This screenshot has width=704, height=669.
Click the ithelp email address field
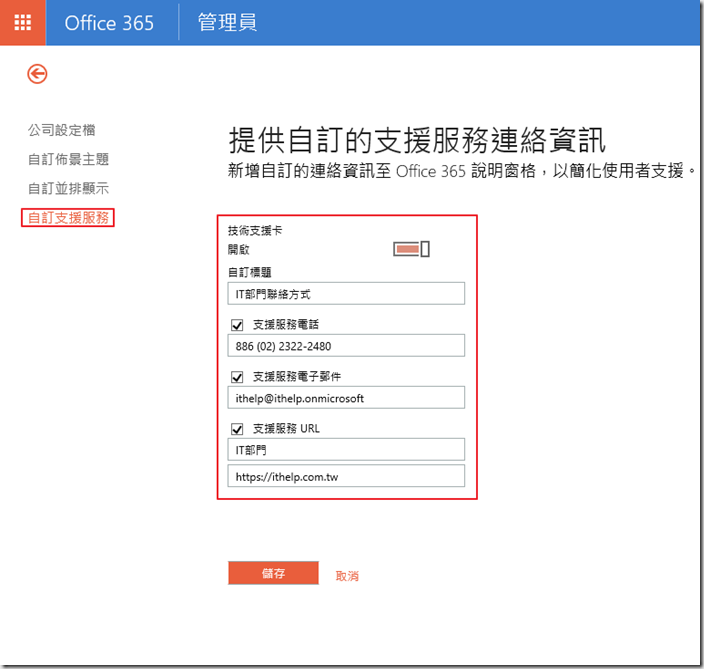pos(346,398)
